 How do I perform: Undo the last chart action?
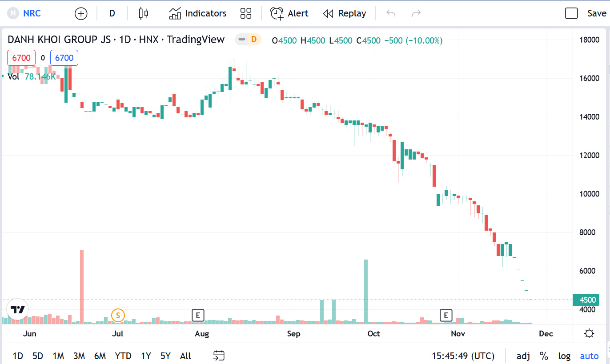(x=391, y=13)
